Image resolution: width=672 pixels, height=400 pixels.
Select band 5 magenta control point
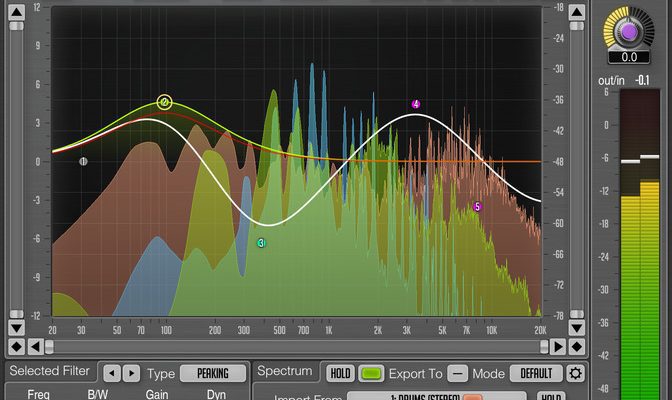coord(477,207)
